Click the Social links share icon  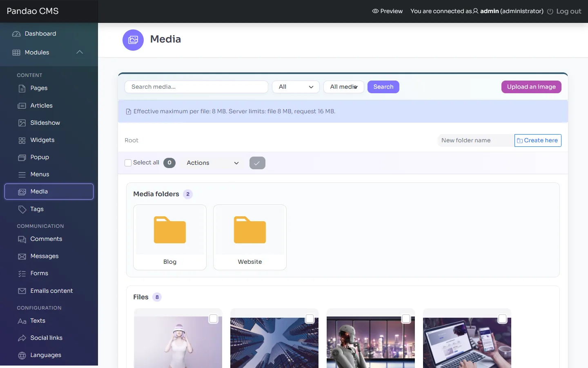(x=22, y=338)
